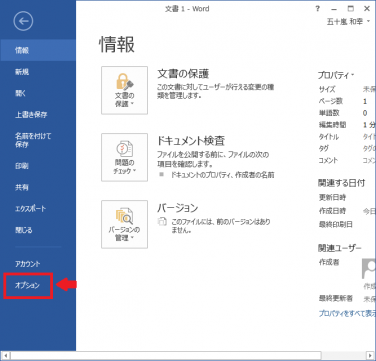Open the 問題のチェック check for issues button
Viewport: 376px width, 361px height.
point(124,157)
